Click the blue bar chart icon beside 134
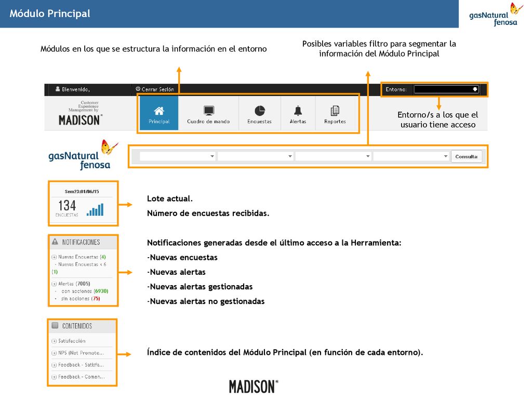 coord(95,209)
